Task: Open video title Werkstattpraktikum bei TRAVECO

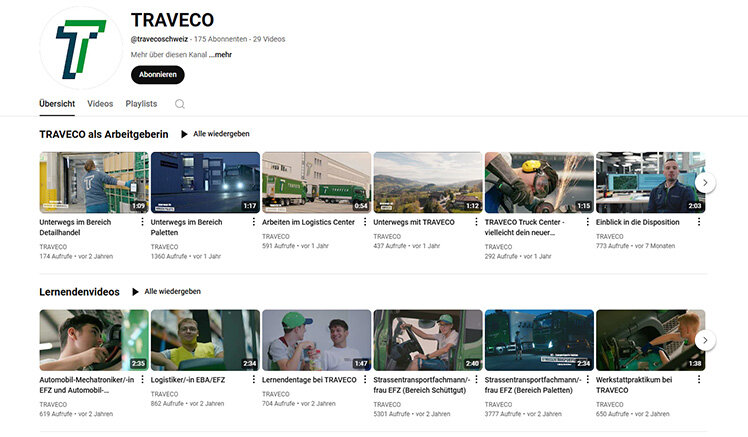Action: click(634, 385)
